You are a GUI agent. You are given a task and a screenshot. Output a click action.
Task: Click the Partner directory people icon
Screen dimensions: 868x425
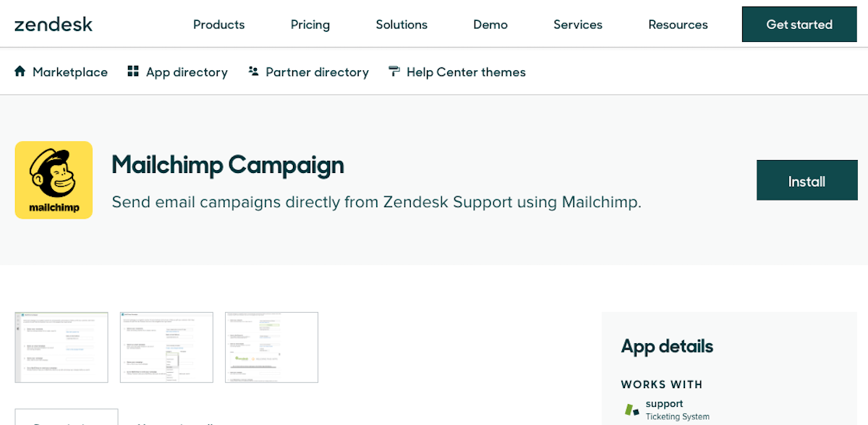[x=253, y=71]
